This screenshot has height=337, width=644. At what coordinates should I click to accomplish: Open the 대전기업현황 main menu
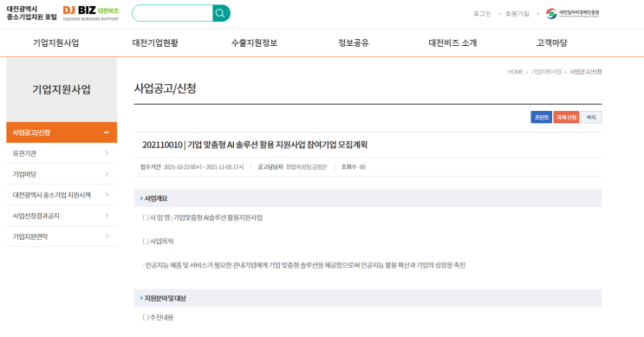point(155,42)
